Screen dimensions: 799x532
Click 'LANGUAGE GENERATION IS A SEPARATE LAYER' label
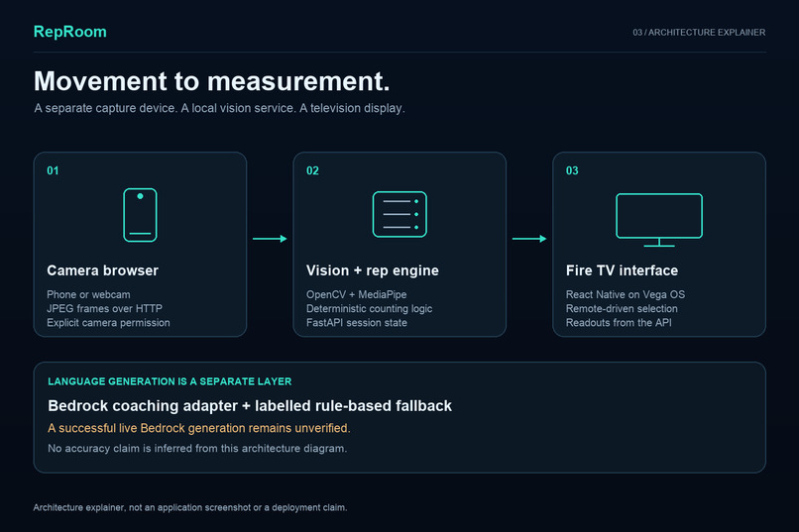pyautogui.click(x=170, y=381)
